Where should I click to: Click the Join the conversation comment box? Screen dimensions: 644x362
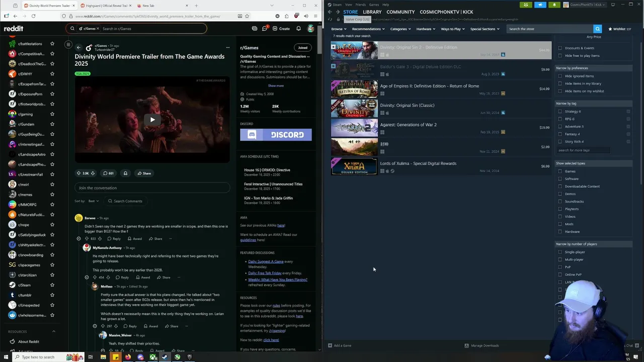[x=152, y=188]
